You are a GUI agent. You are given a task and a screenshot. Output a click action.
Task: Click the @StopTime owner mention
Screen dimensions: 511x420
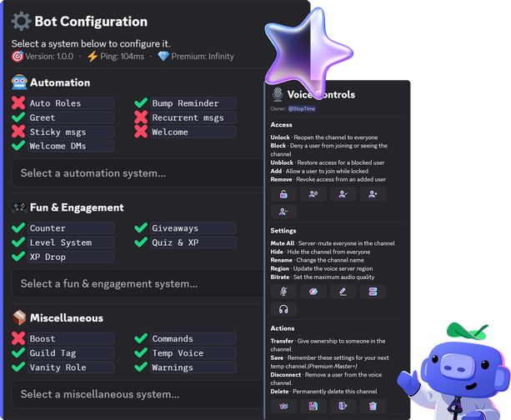tap(302, 109)
